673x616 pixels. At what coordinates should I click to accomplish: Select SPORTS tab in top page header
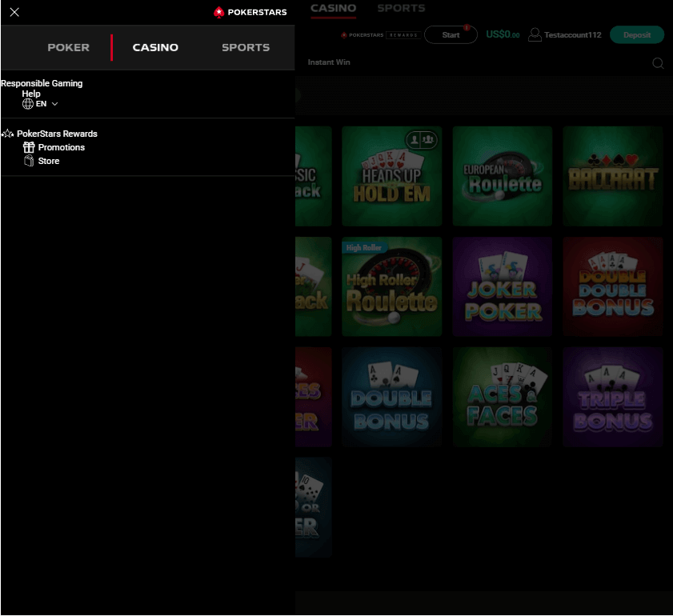tap(401, 8)
